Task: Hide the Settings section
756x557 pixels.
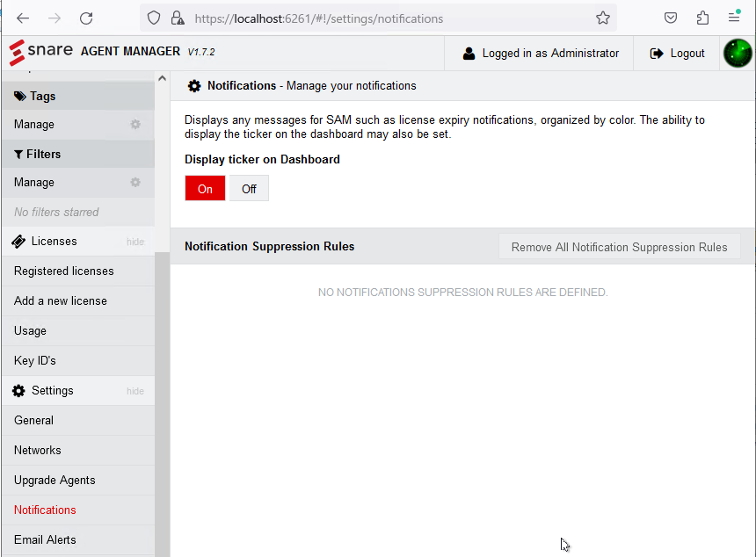Action: 135,391
